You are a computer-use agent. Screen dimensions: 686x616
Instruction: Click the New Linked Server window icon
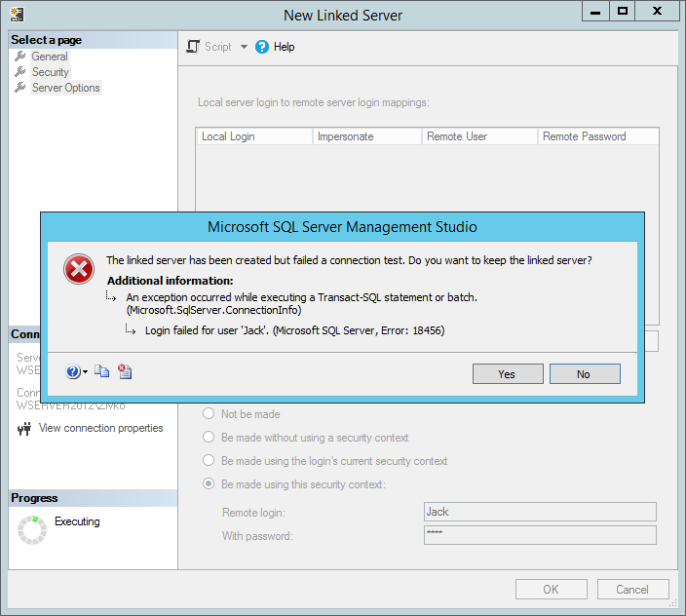[x=18, y=15]
